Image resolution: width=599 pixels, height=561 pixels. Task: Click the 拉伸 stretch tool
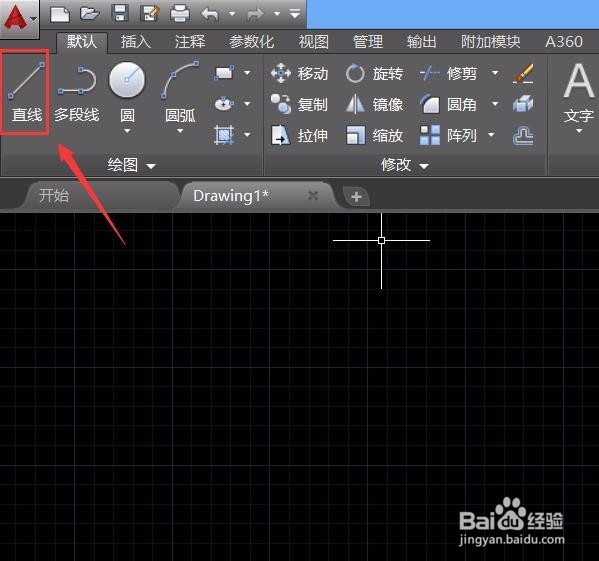point(300,135)
